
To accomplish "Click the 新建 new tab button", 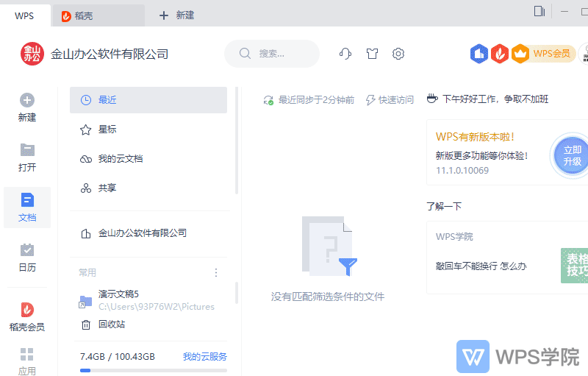I will pyautogui.click(x=176, y=15).
